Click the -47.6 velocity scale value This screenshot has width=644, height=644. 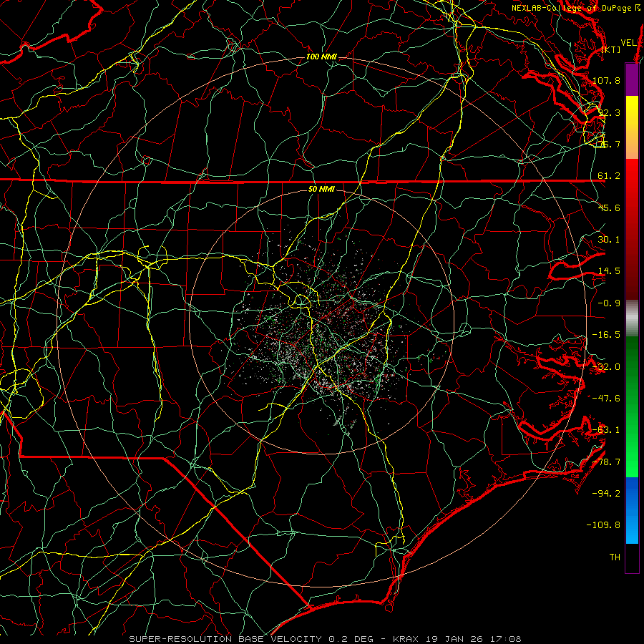click(606, 399)
